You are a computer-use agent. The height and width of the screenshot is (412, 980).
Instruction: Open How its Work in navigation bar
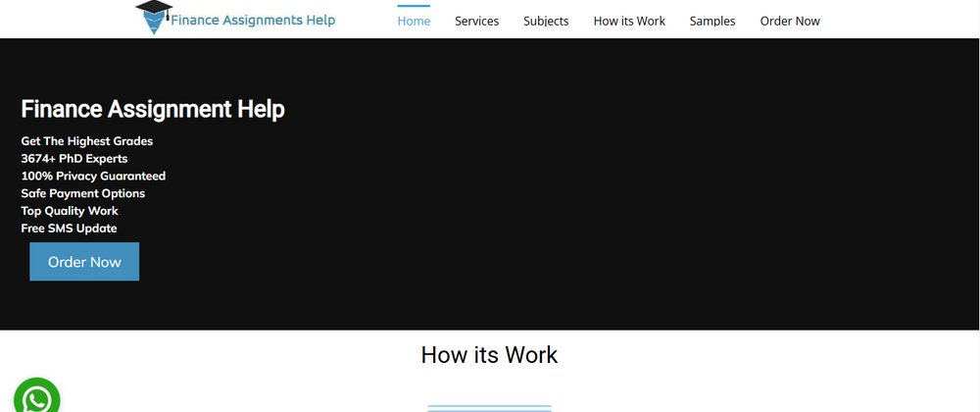click(629, 21)
